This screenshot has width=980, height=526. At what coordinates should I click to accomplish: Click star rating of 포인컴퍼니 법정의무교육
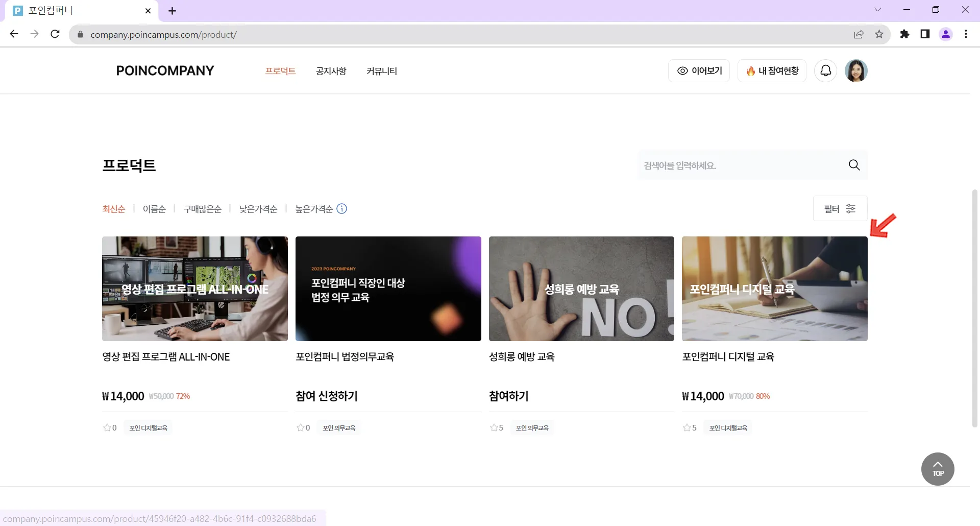coord(303,427)
